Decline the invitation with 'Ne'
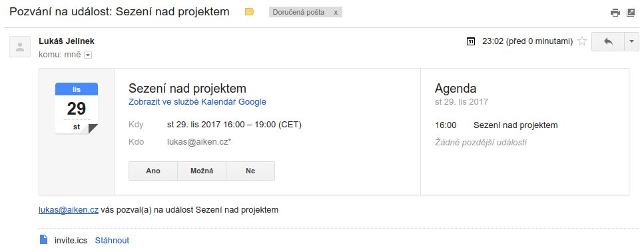 (250, 171)
